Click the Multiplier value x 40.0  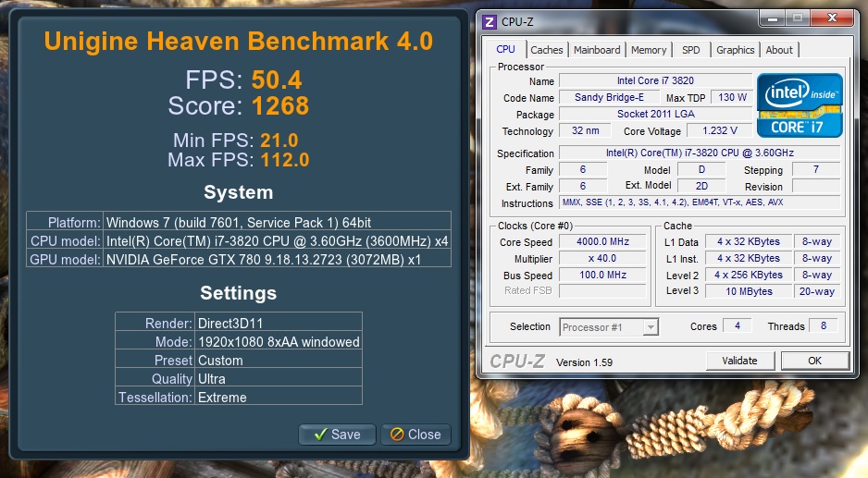coord(602,258)
